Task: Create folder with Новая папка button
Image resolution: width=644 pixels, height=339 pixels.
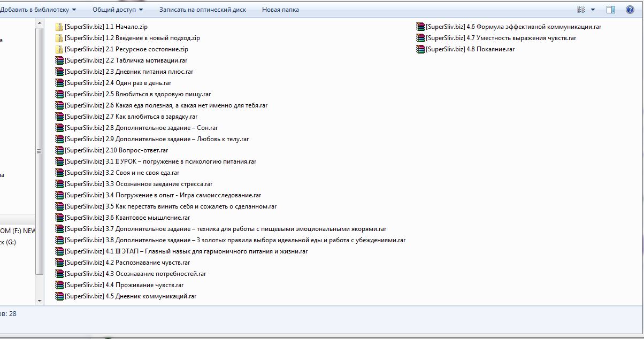Action: (x=280, y=10)
